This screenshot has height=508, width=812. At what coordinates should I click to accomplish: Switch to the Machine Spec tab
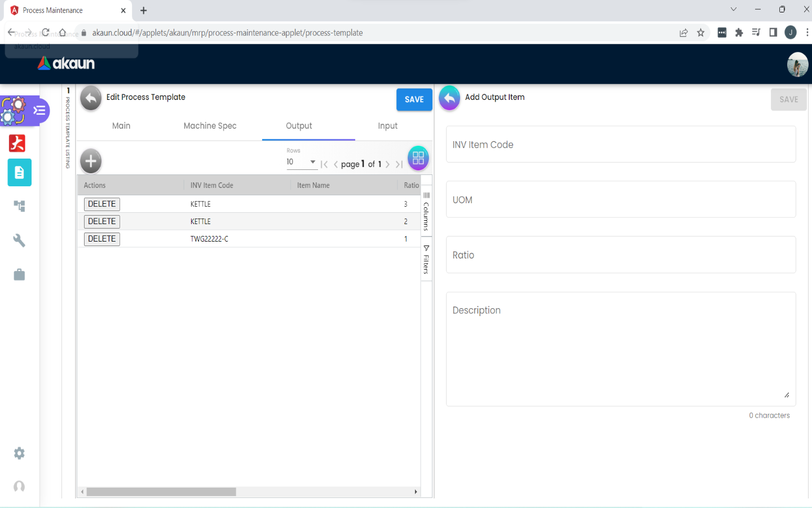click(x=210, y=126)
